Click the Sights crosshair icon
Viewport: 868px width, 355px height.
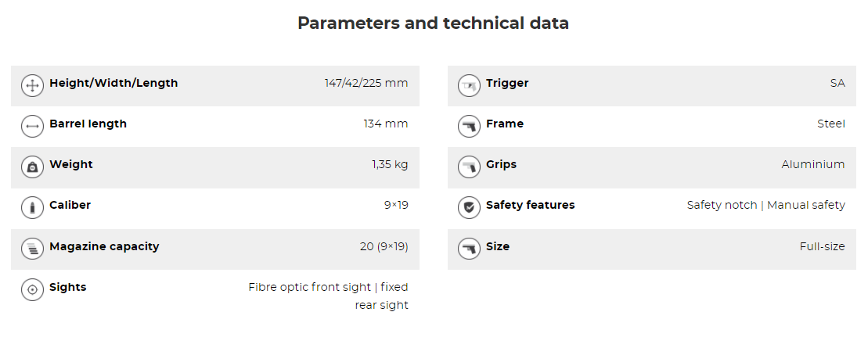pos(32,290)
